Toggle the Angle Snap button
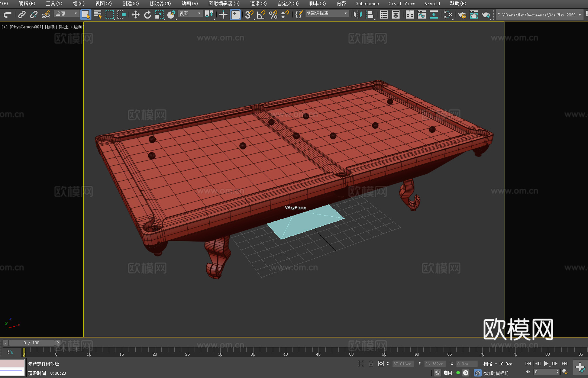Image resolution: width=588 pixels, height=378 pixels. tap(261, 14)
